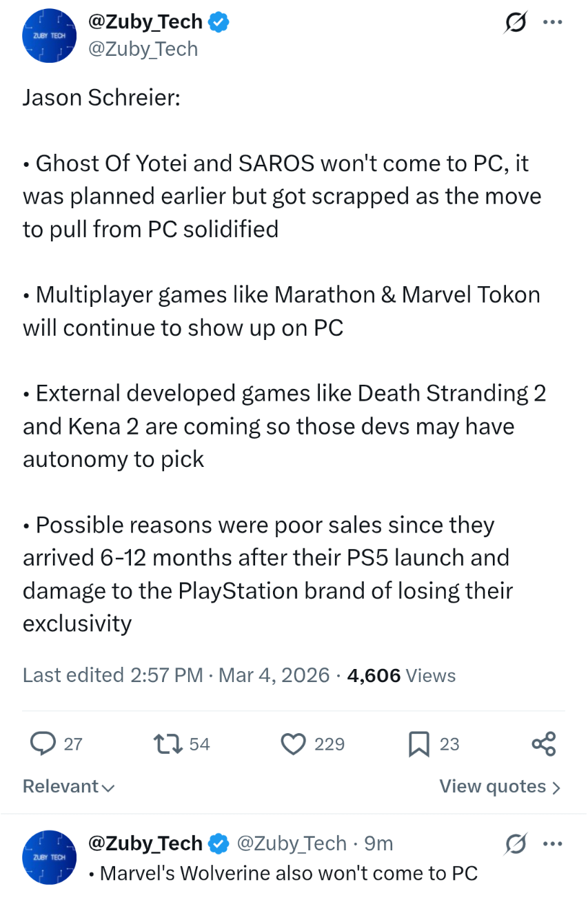Like the tweet with the heart icon
588x900 pixels.
[294, 743]
